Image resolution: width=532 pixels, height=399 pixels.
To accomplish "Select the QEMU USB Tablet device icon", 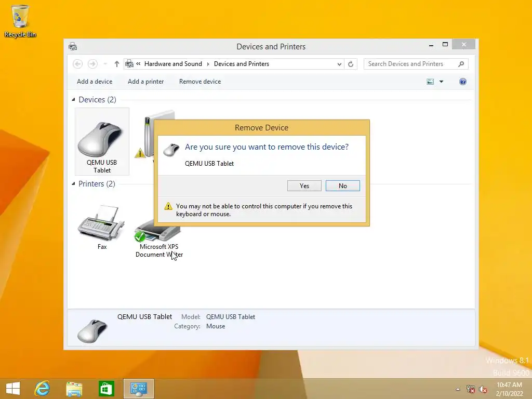I will pos(102,141).
